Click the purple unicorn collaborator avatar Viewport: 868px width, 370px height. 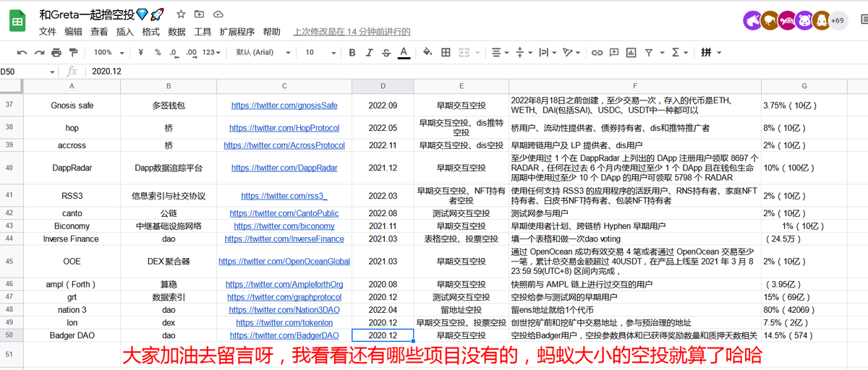752,21
